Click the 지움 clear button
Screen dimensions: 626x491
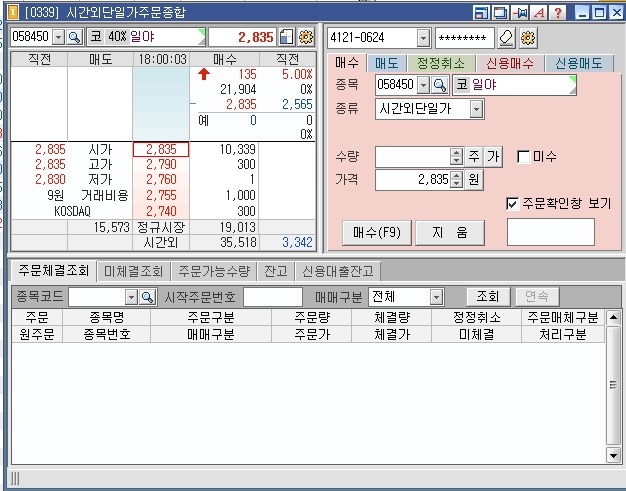pyautogui.click(x=450, y=232)
